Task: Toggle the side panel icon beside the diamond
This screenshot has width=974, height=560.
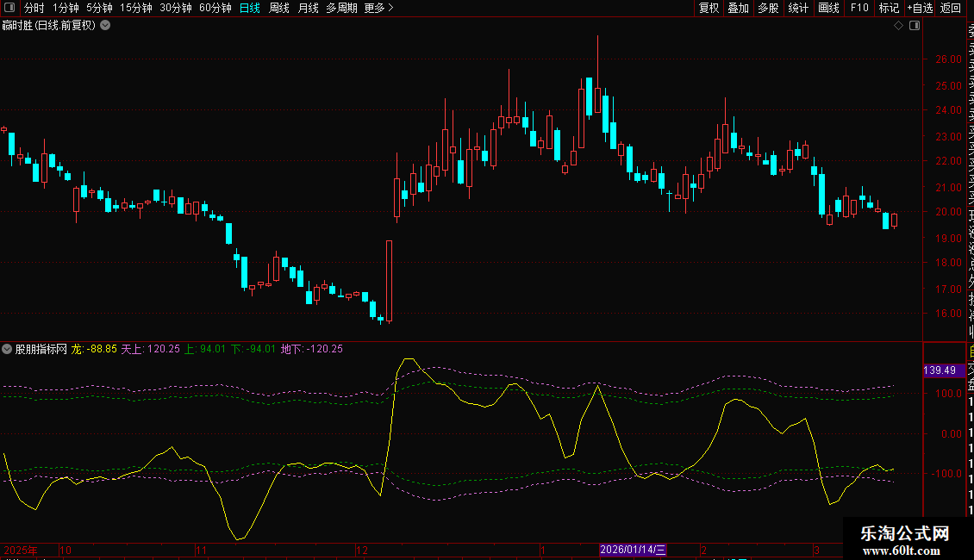Action: pos(915,26)
